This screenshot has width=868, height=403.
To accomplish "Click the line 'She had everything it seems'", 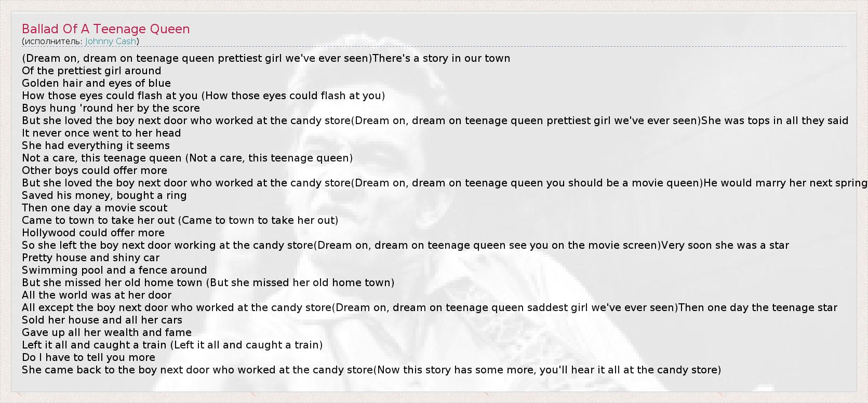I will tap(96, 145).
